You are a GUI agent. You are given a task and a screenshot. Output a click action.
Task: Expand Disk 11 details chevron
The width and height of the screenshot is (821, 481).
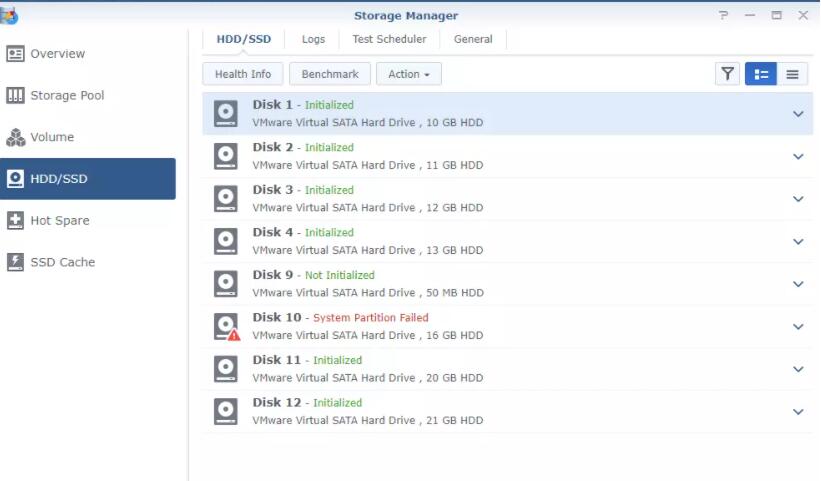click(x=798, y=369)
